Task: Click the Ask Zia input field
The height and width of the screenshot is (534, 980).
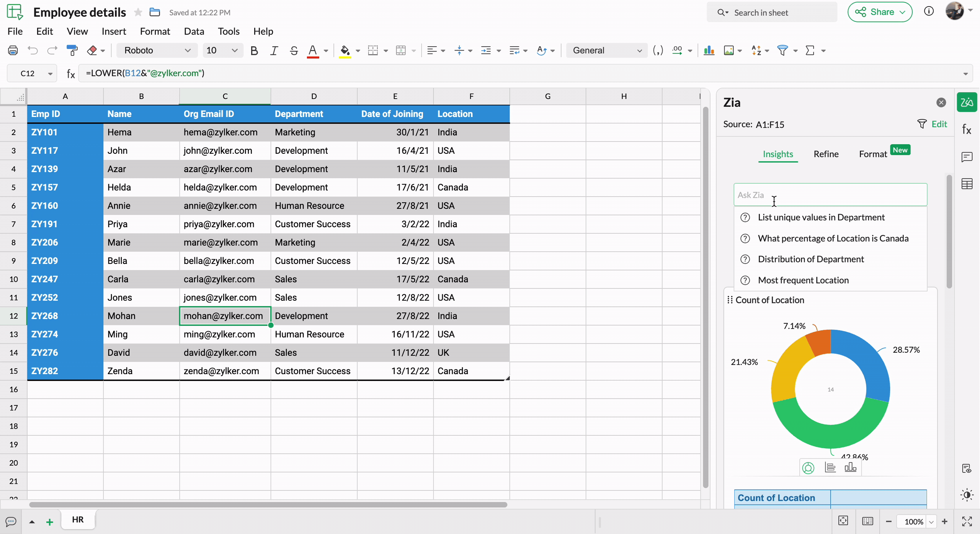Action: (x=830, y=195)
